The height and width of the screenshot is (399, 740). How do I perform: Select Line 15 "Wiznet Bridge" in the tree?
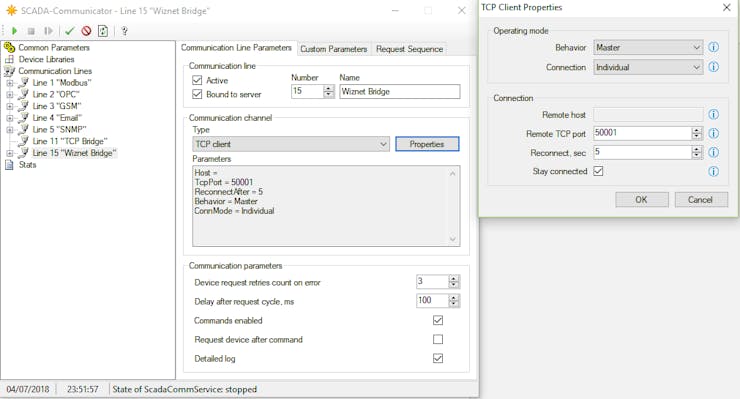74,153
